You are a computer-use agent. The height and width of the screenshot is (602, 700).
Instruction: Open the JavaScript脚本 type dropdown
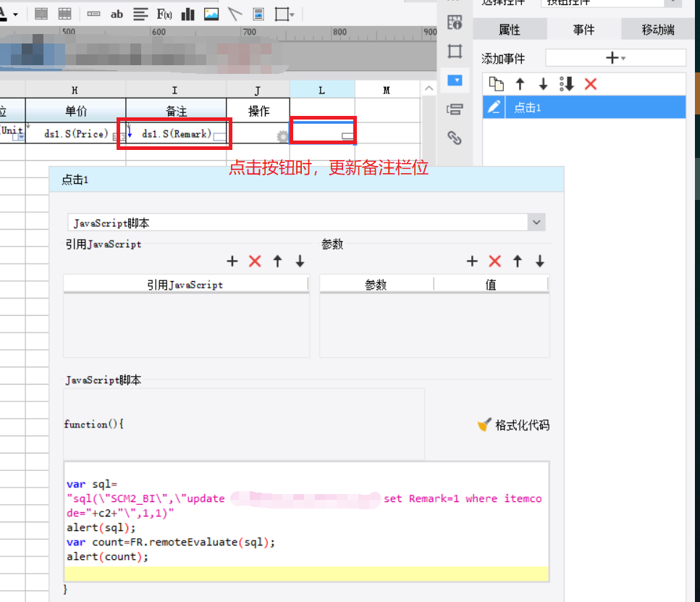tap(536, 222)
